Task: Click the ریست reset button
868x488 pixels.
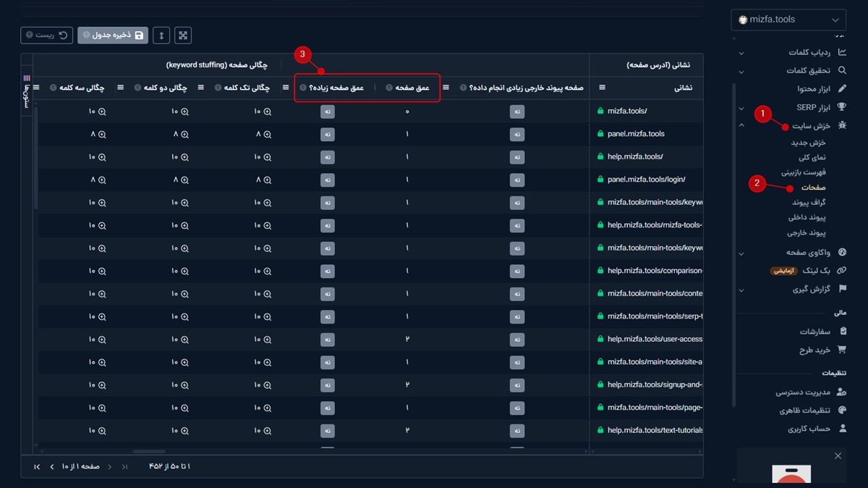Action: (47, 35)
